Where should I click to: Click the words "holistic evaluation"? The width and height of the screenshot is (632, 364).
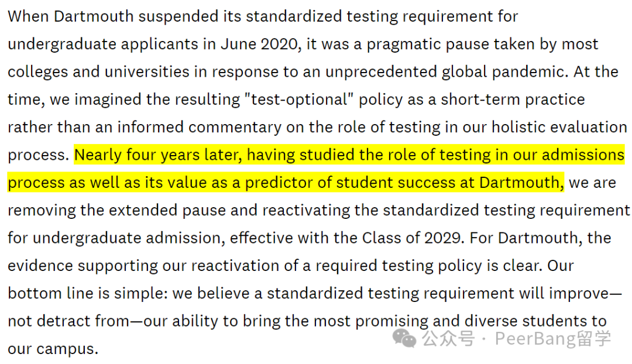point(559,128)
